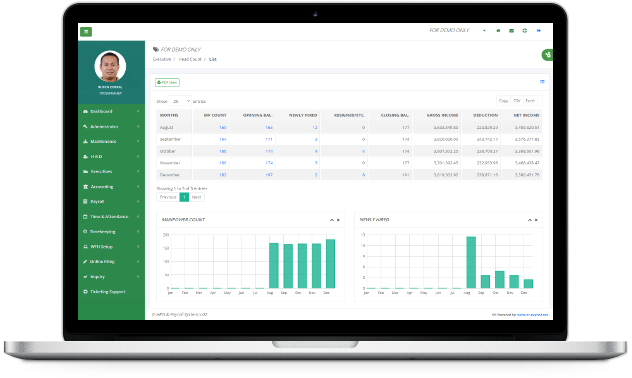Click the WFH Setup laptop icon

coord(85,247)
